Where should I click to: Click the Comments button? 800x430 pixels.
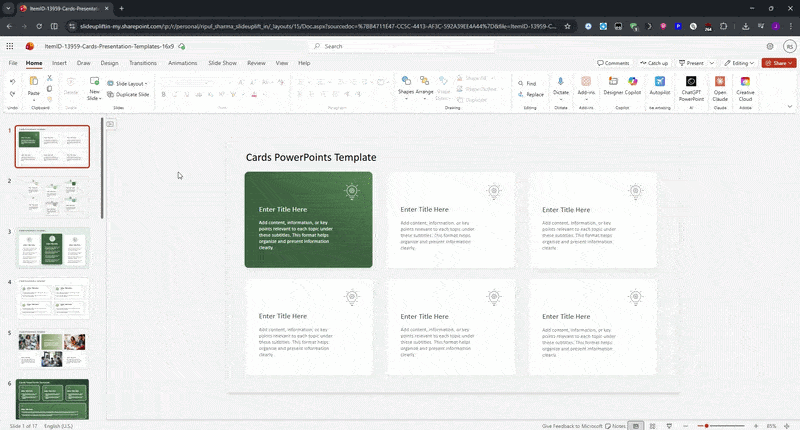pos(613,63)
